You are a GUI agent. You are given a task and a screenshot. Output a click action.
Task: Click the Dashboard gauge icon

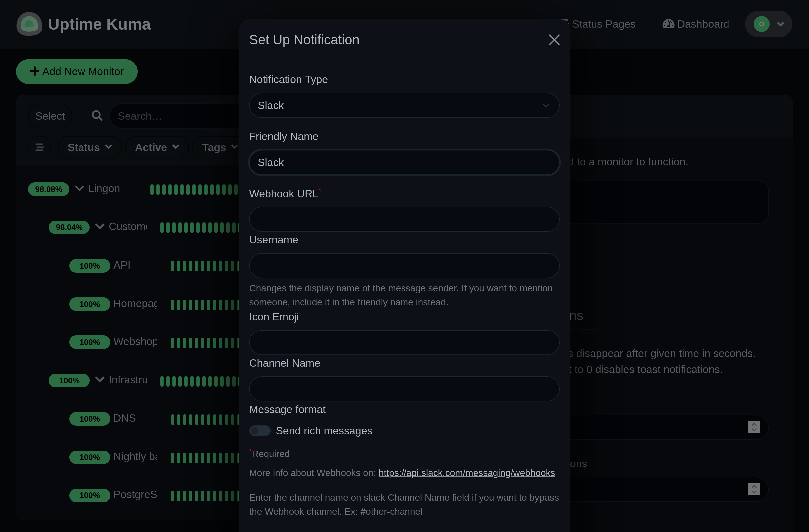(x=668, y=24)
